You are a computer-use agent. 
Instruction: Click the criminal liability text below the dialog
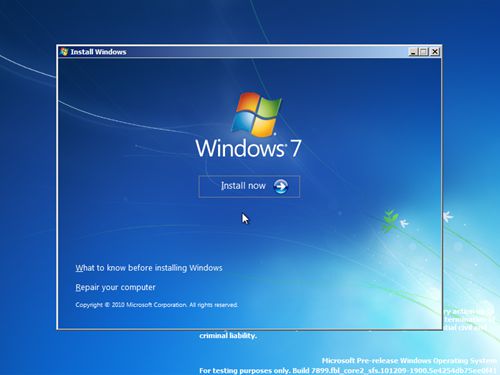228,336
